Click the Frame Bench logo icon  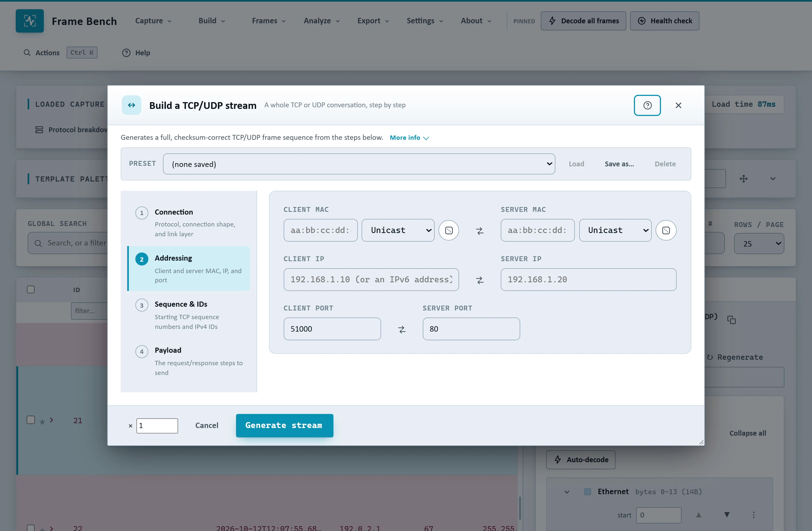(x=30, y=21)
